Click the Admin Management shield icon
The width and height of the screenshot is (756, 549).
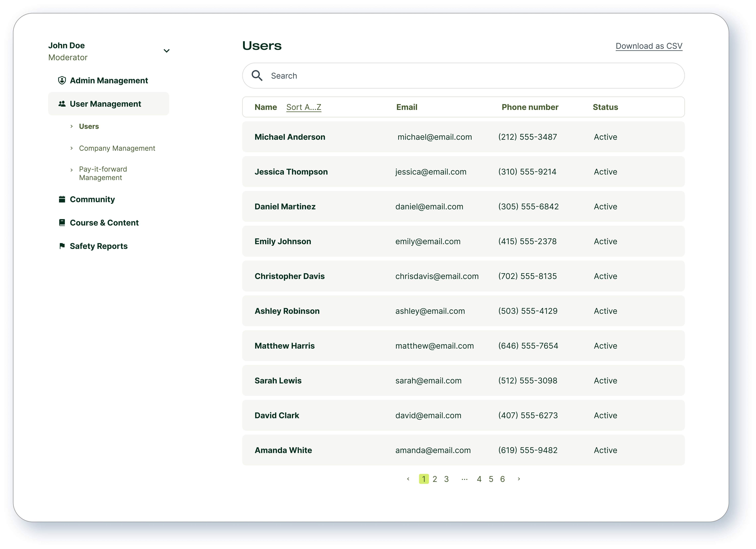62,80
